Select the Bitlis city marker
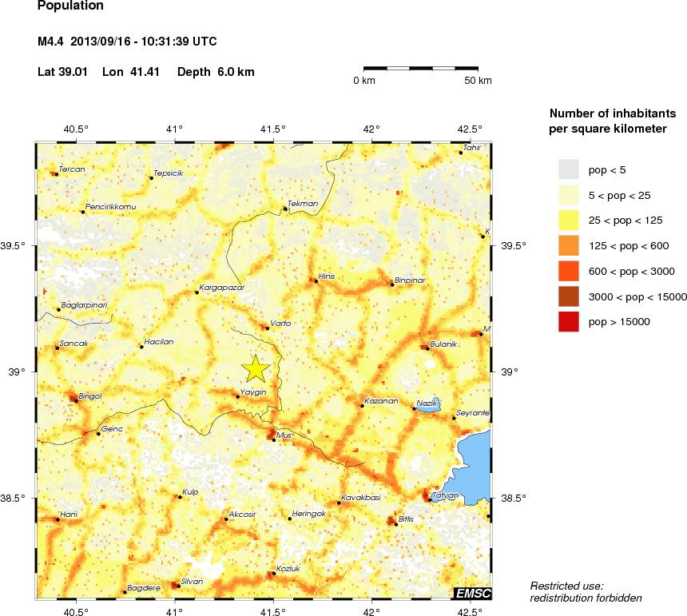 coord(396,524)
